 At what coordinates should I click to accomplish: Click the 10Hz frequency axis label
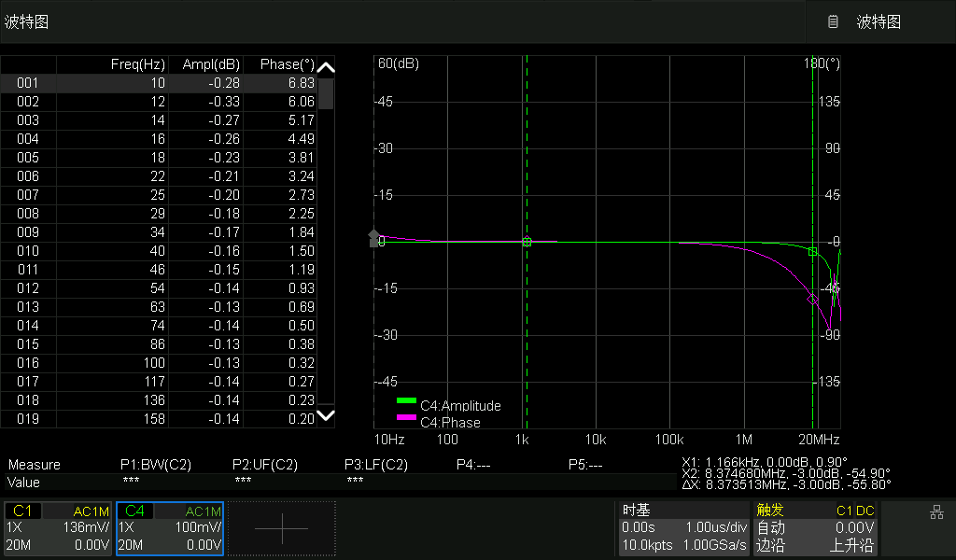click(x=389, y=440)
